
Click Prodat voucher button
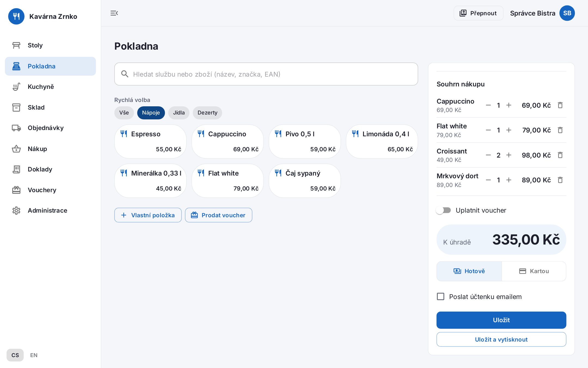point(219,215)
